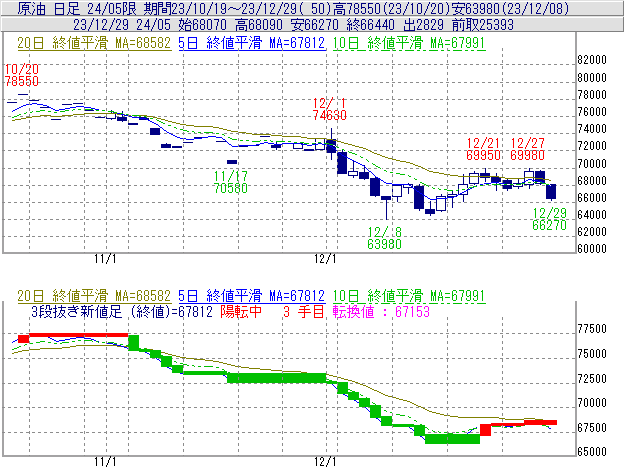Click the 12/1 date label under the bottom chart
The height and width of the screenshot is (475, 624).
click(325, 462)
